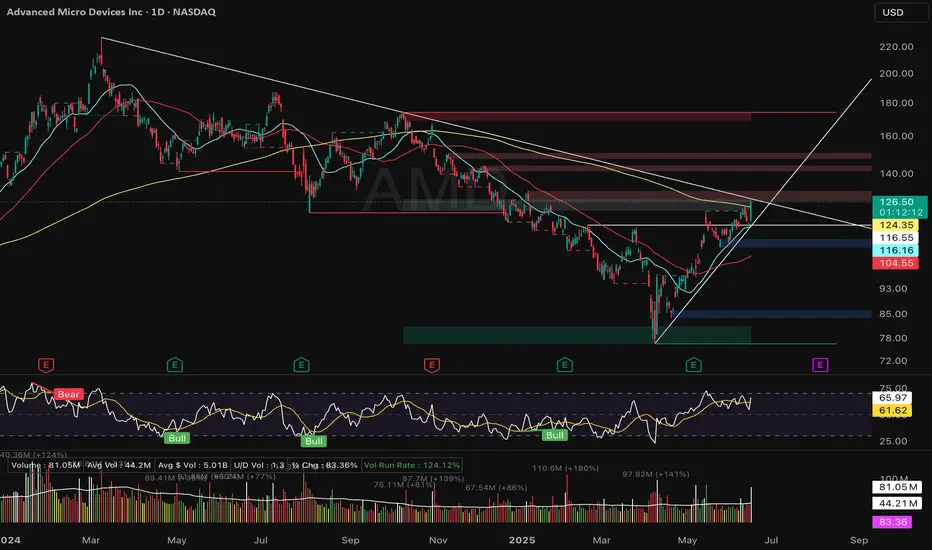The height and width of the screenshot is (550, 932).
Task: Open the red earnings marker near November 2024
Action: pos(432,364)
